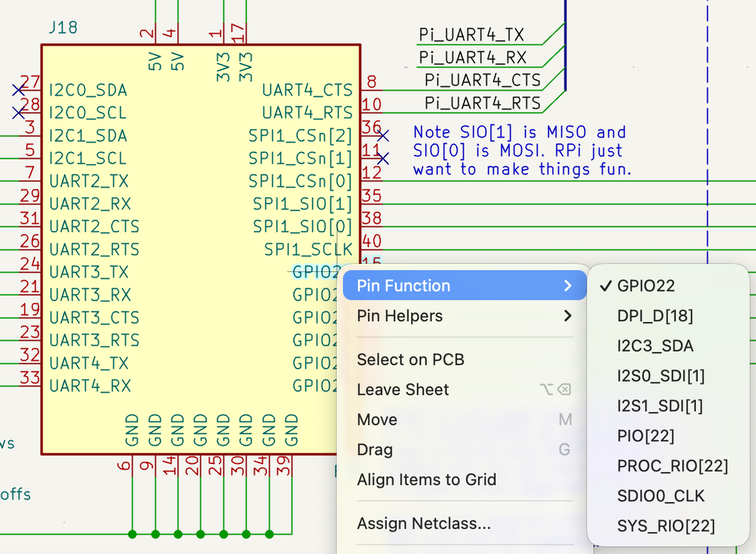
Task: Assign SDIO0_CLK function to pin
Action: [660, 496]
